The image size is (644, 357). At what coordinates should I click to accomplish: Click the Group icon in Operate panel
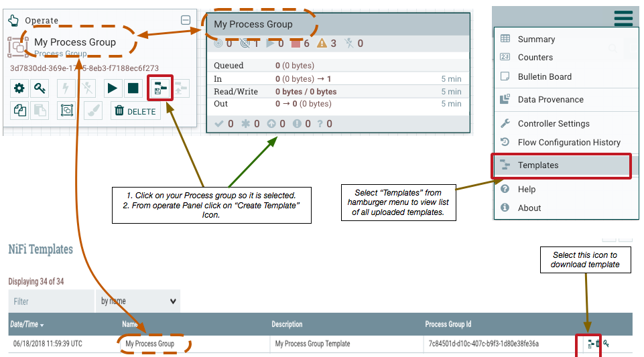tap(66, 111)
